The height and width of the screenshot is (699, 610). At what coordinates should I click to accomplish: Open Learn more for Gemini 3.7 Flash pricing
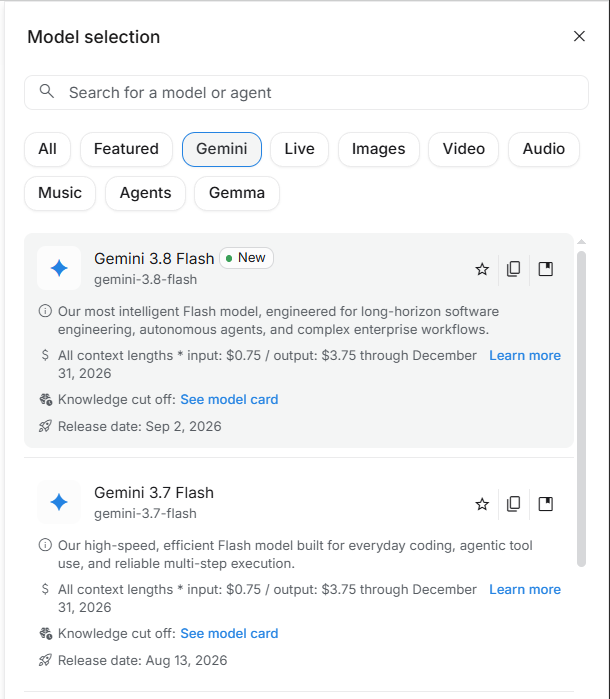pos(525,590)
